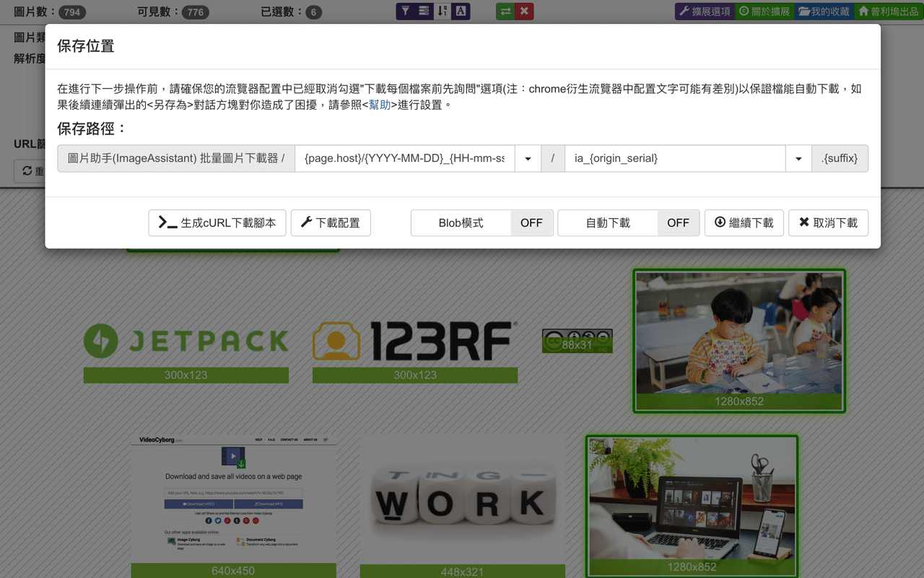
Task: Turn on Blob模式
Action: pyautogui.click(x=532, y=223)
